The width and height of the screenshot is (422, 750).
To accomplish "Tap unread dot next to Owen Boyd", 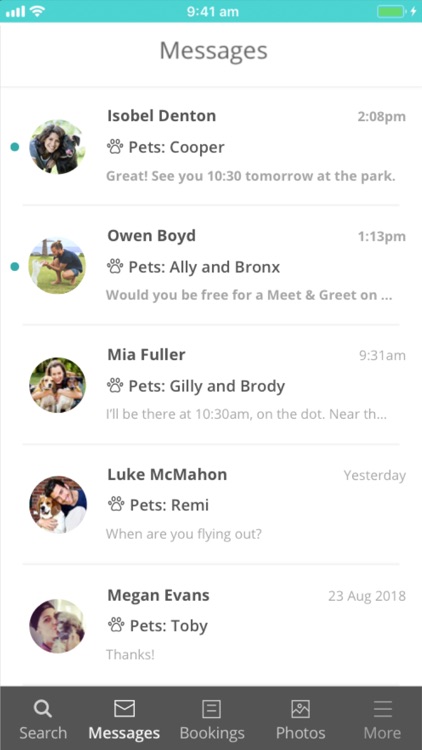I will (15, 266).
